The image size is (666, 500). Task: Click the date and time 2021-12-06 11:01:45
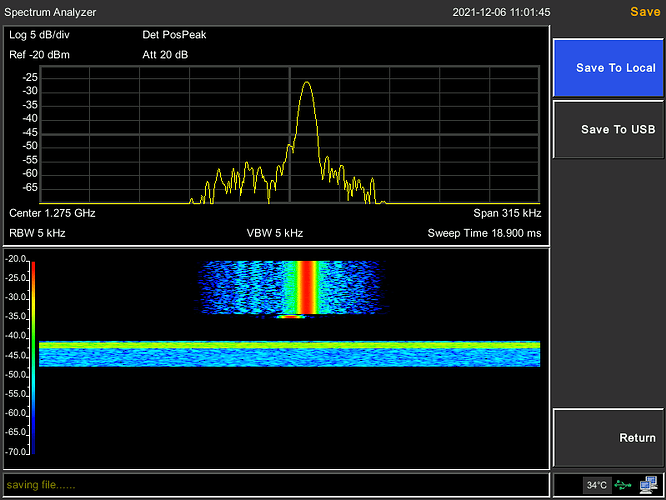(501, 12)
